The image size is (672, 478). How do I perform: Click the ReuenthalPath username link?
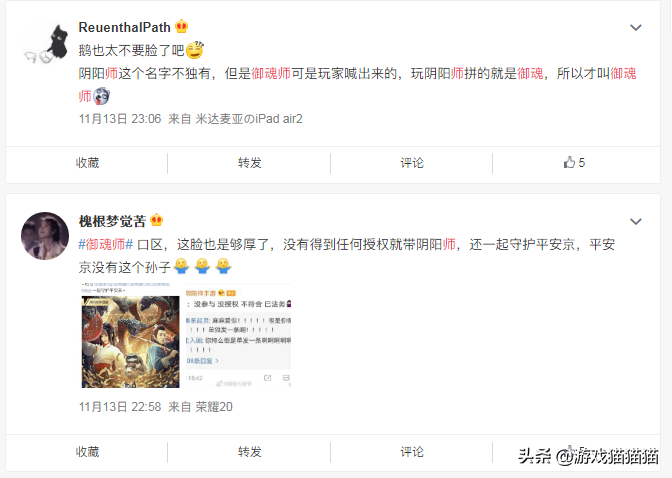click(125, 27)
